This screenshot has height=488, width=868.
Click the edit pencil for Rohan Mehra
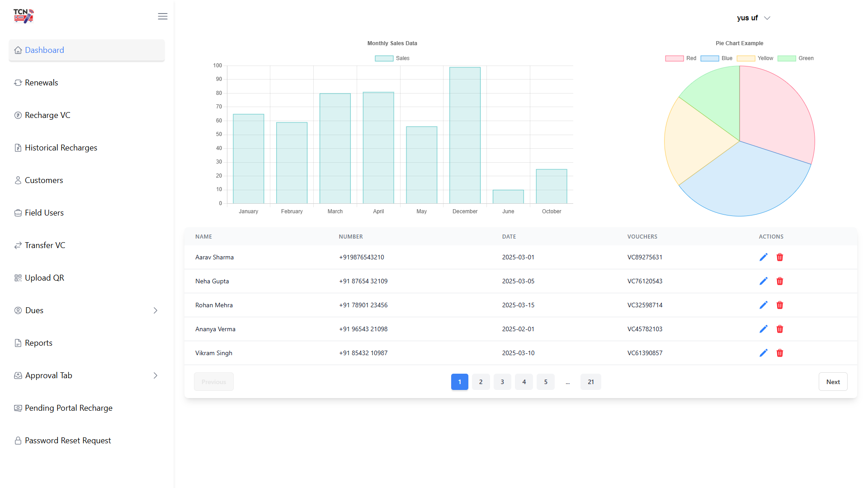(763, 305)
